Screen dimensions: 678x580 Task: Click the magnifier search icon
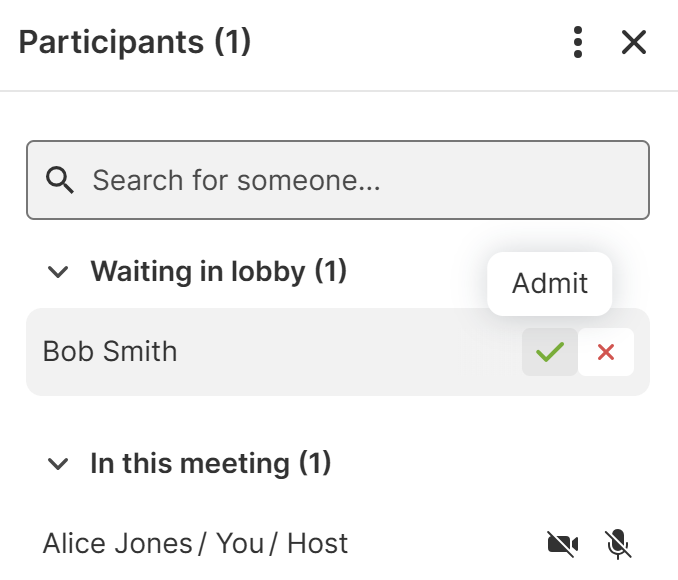(x=61, y=180)
